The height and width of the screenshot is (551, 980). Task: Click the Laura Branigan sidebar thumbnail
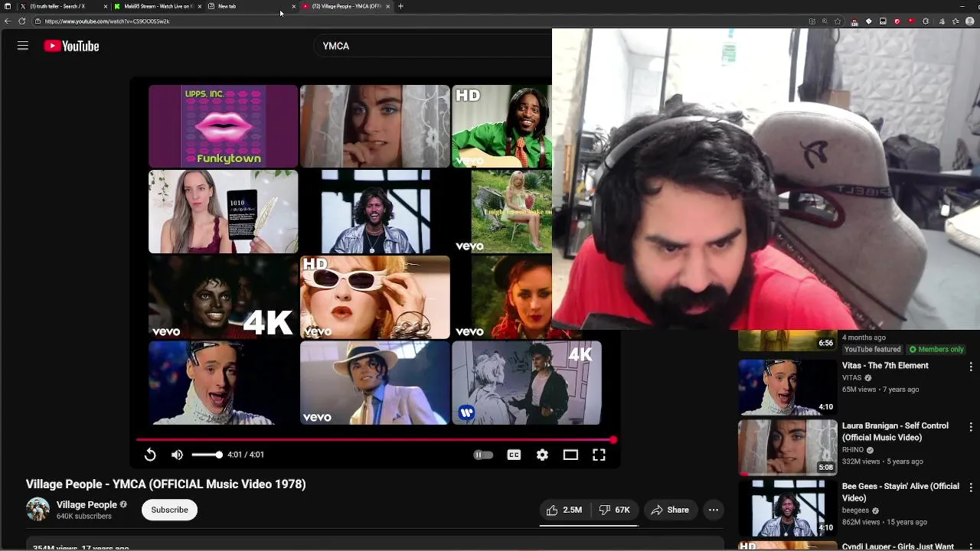(x=788, y=448)
